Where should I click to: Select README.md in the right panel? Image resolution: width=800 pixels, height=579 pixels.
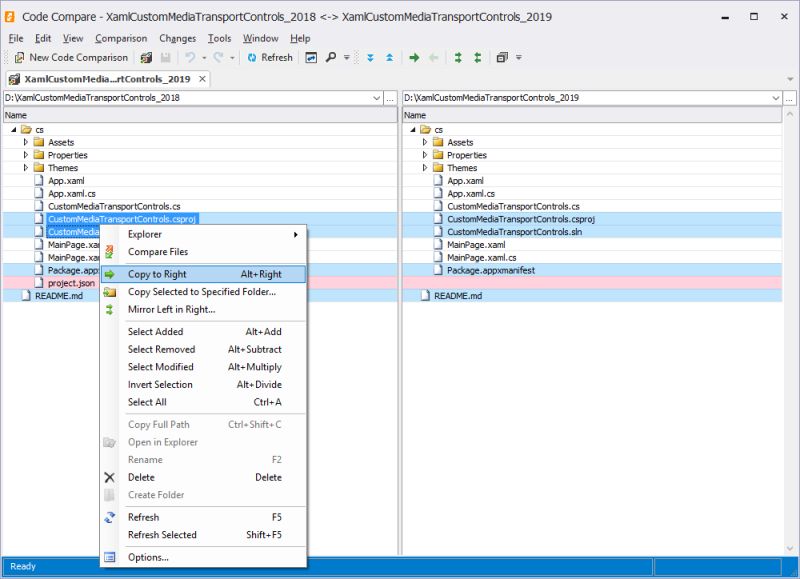click(x=458, y=295)
